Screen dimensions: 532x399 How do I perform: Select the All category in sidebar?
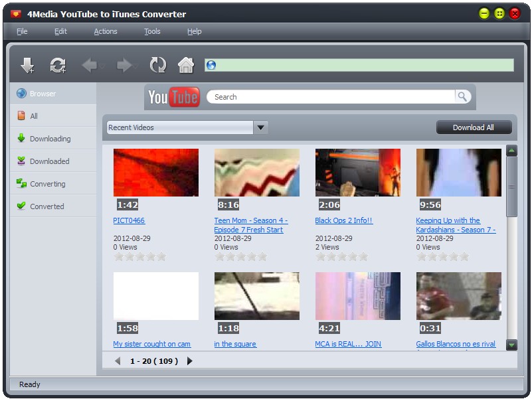point(53,116)
